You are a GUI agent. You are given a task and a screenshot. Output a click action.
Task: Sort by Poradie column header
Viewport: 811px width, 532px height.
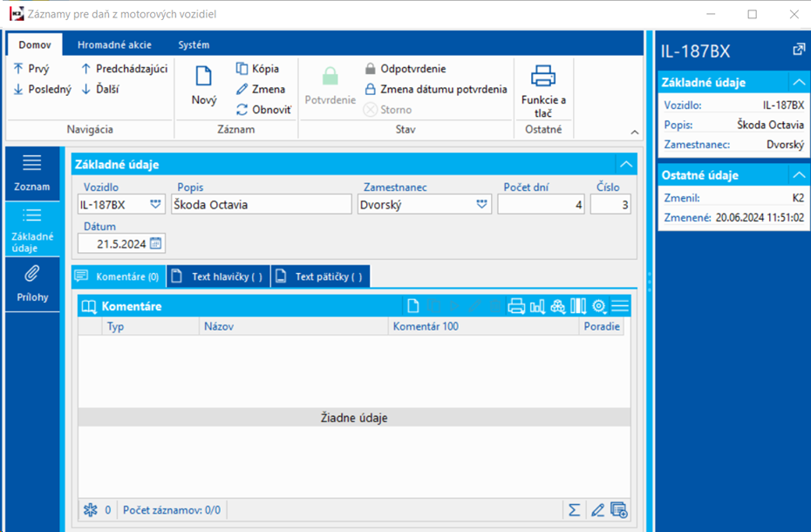click(x=602, y=326)
